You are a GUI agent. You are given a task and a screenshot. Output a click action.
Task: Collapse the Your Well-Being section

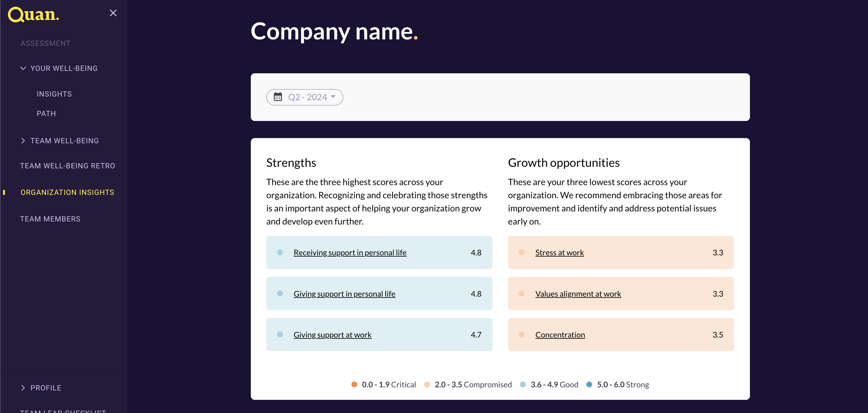[x=23, y=68]
